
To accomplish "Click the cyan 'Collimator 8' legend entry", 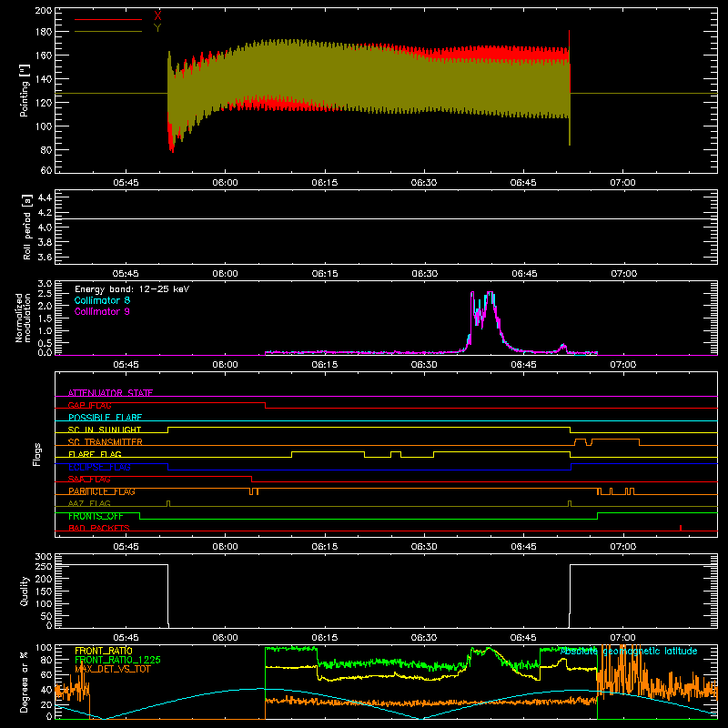I will tap(102, 300).
